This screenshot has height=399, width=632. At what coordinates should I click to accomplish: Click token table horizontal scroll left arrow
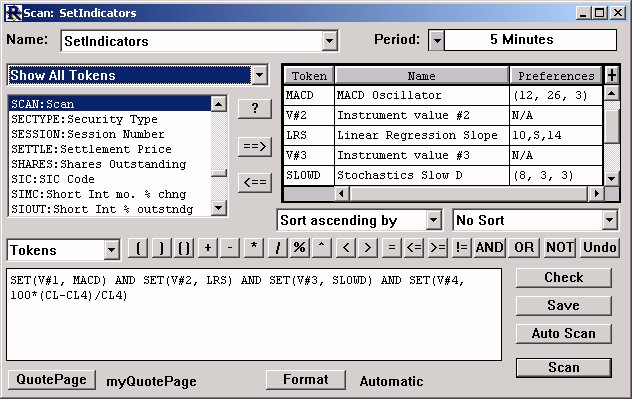coord(342,193)
